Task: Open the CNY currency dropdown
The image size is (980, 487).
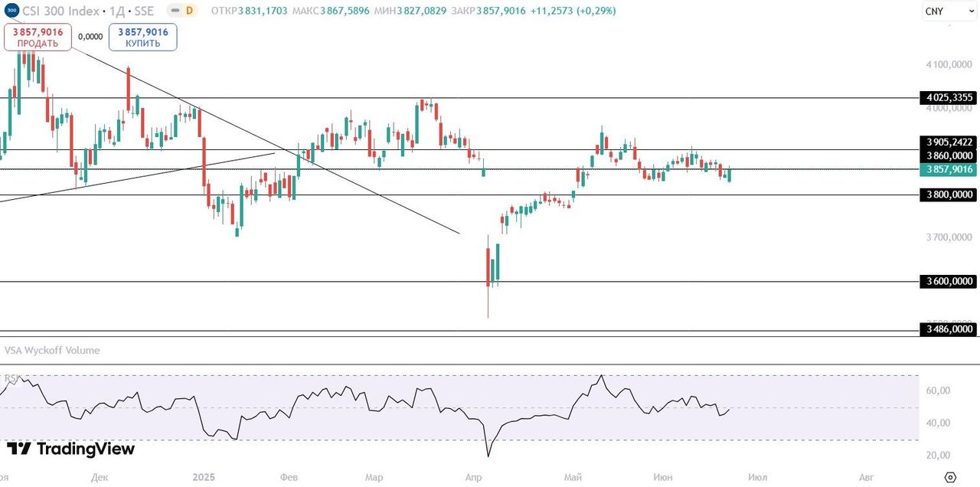Action: pos(944,11)
